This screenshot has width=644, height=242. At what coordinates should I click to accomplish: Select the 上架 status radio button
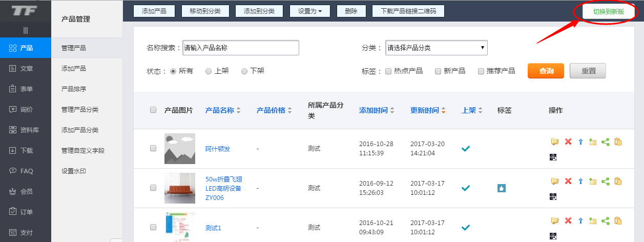click(x=209, y=71)
